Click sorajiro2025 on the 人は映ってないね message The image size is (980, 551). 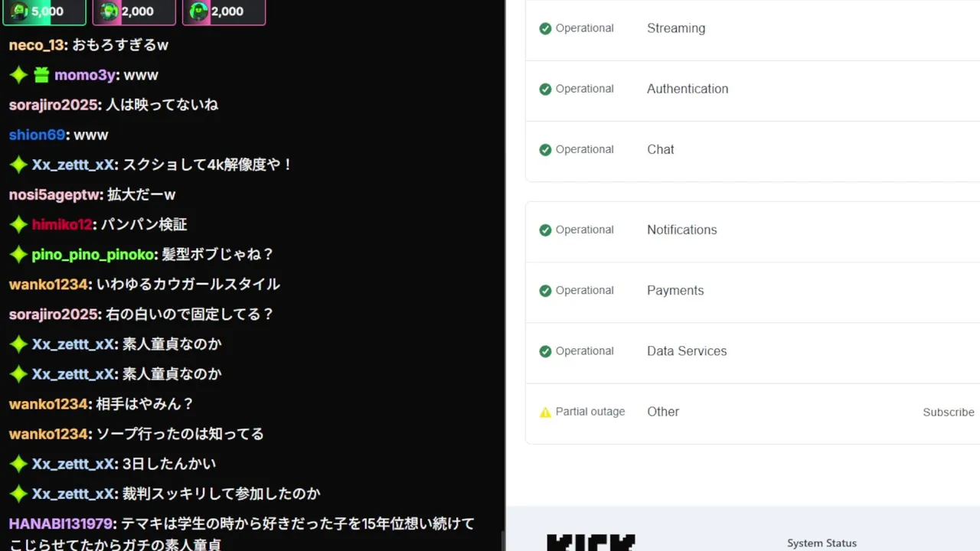coord(54,105)
